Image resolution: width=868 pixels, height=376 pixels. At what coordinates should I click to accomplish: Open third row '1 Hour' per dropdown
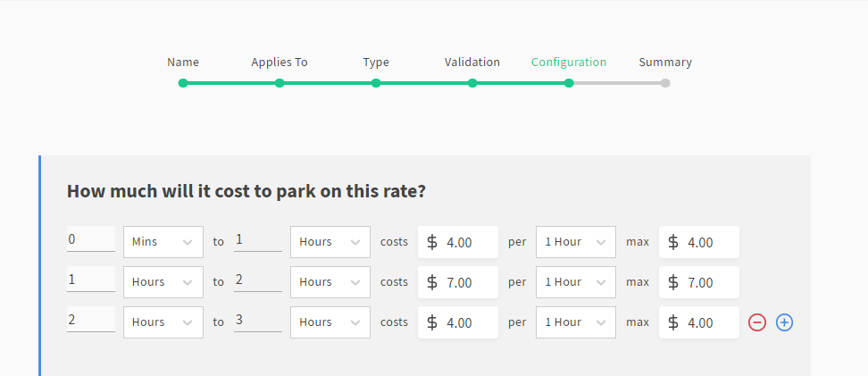coord(575,322)
